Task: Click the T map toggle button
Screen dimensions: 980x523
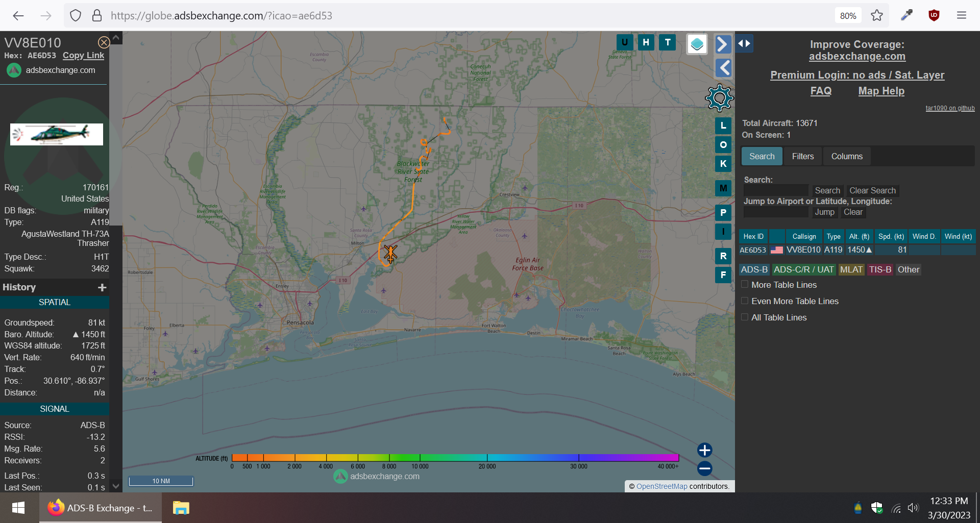Action: [x=668, y=42]
